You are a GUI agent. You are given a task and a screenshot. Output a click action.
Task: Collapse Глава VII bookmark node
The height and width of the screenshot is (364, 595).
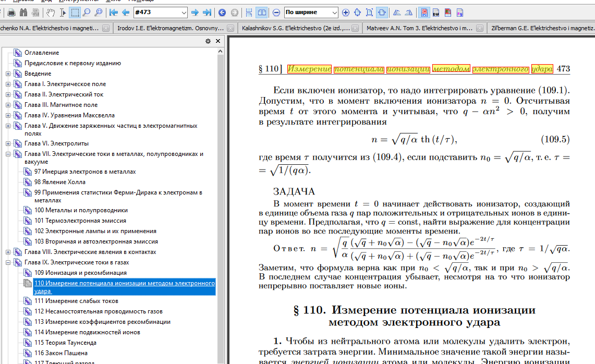pos(8,154)
